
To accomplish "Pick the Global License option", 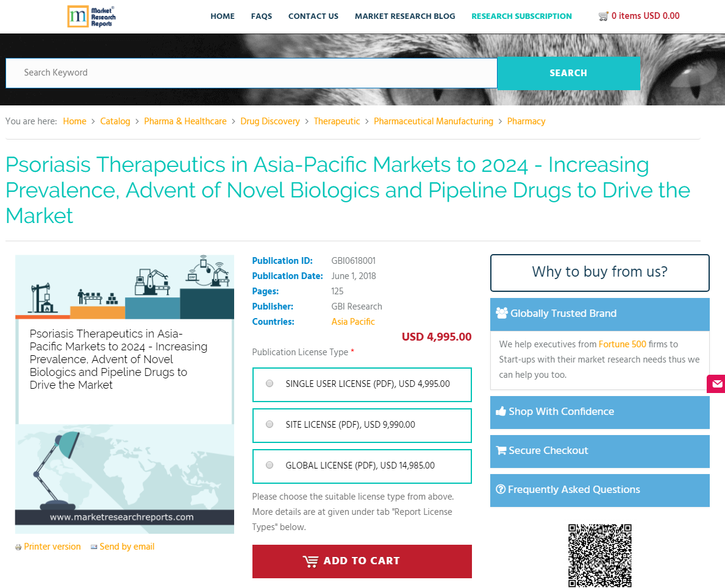I will tap(269, 464).
